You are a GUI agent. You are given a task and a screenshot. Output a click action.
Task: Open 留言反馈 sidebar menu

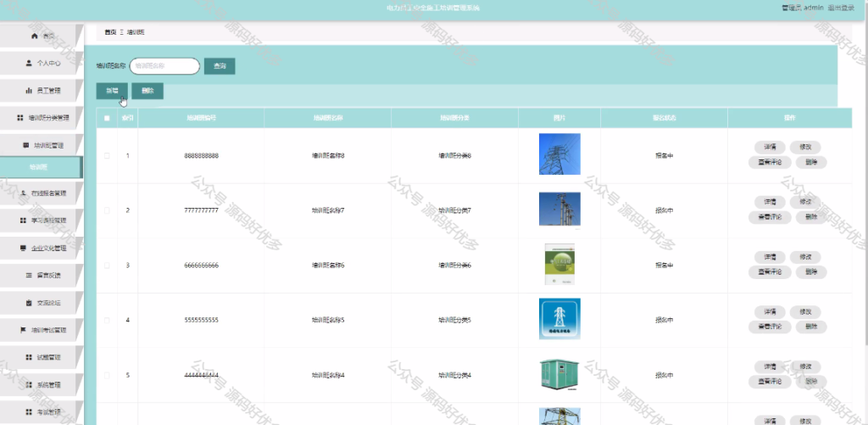(42, 276)
